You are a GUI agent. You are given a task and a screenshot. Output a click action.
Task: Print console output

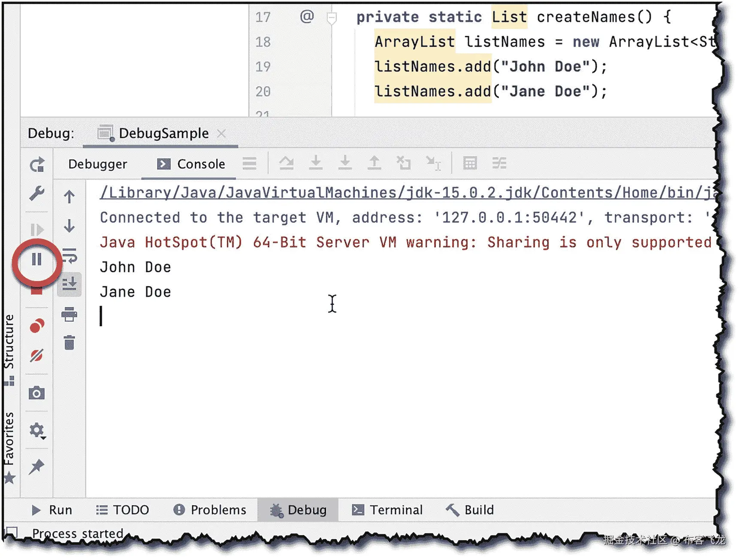click(x=69, y=315)
